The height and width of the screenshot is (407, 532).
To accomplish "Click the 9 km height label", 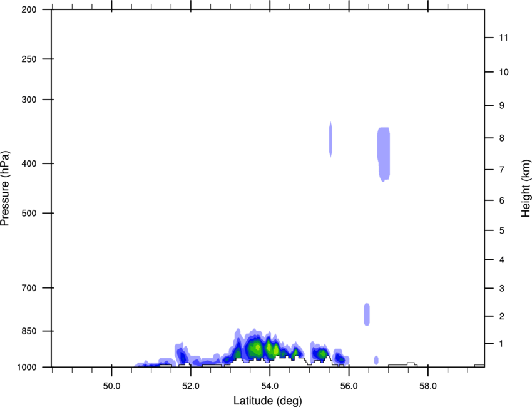I will [501, 106].
